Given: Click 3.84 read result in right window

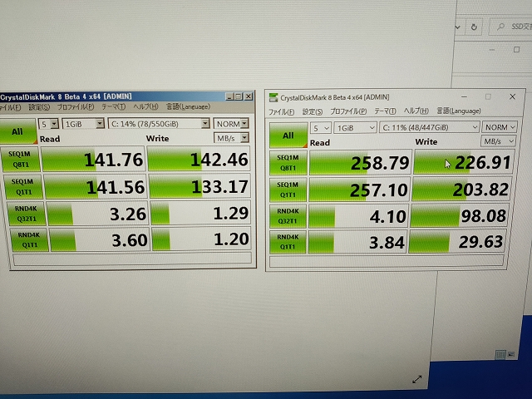Looking at the screenshot, I should [357, 242].
